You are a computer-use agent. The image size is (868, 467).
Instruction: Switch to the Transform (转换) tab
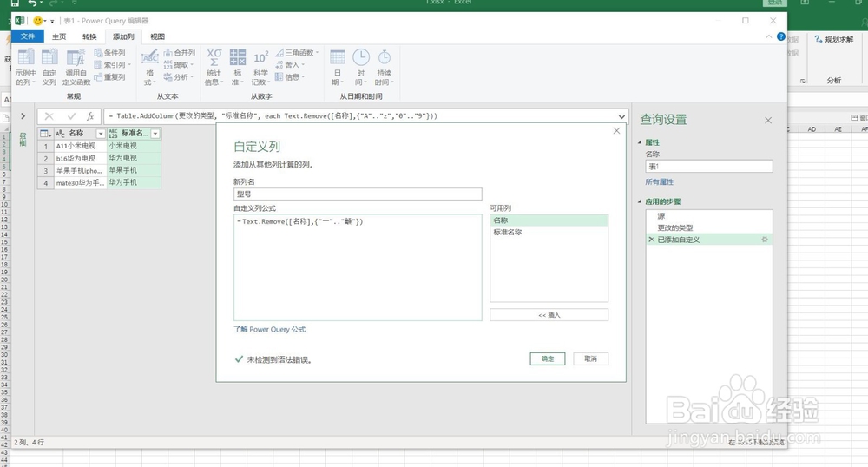pos(89,36)
